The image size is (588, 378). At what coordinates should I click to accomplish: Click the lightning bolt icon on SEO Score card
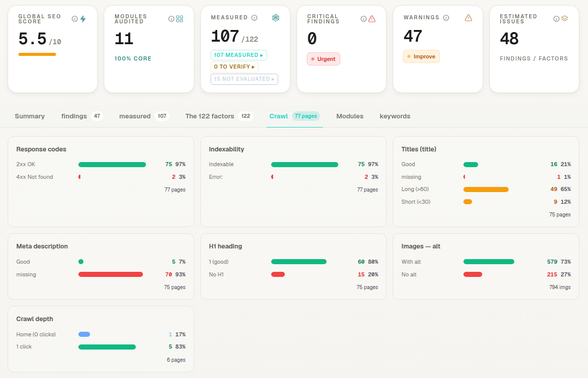click(83, 19)
